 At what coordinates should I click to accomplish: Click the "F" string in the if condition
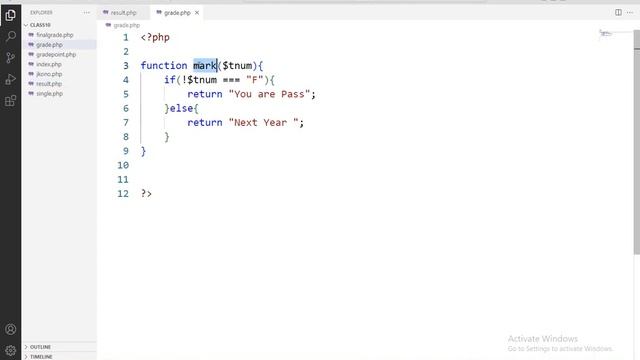pyautogui.click(x=255, y=80)
